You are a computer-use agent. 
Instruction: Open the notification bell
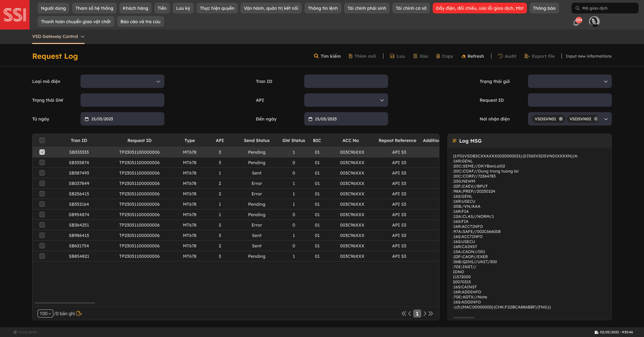click(576, 22)
